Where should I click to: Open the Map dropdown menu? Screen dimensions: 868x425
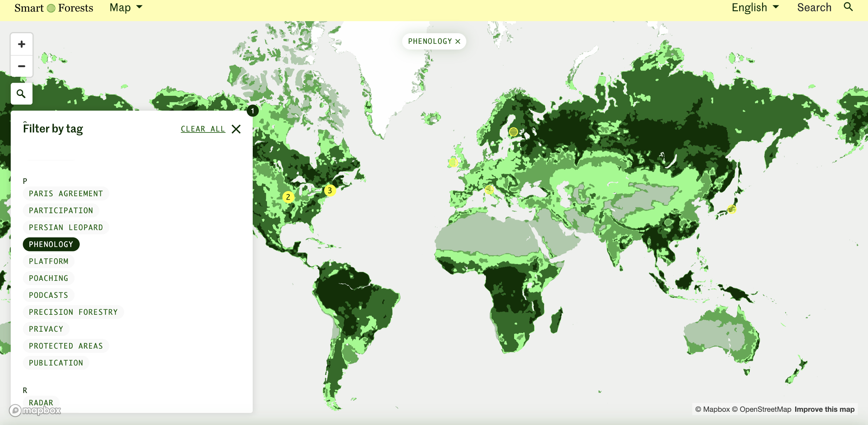126,8
